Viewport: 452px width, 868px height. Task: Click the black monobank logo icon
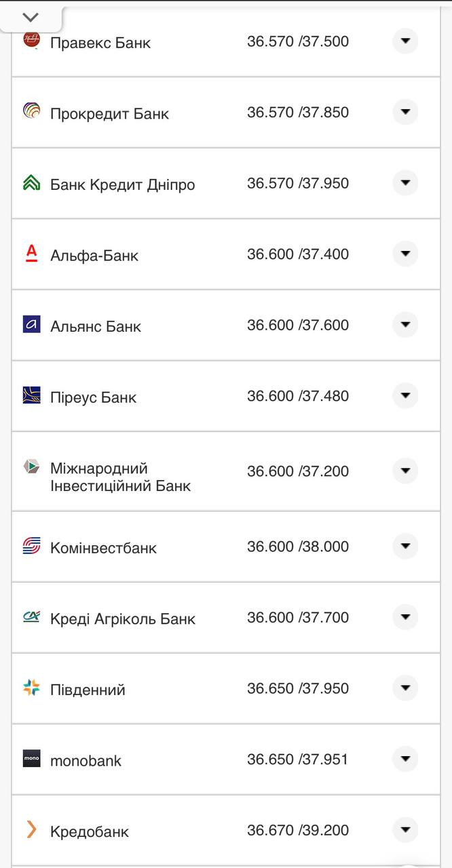[x=32, y=759]
